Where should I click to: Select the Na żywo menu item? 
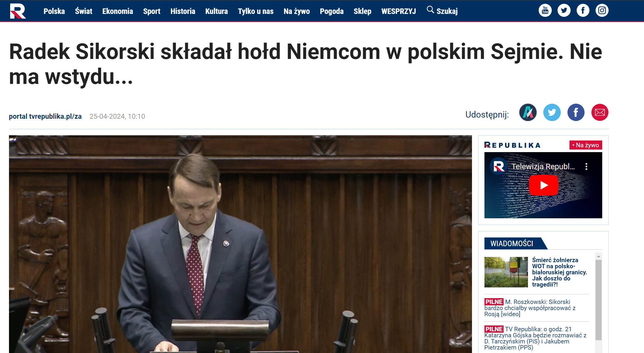[x=296, y=11]
